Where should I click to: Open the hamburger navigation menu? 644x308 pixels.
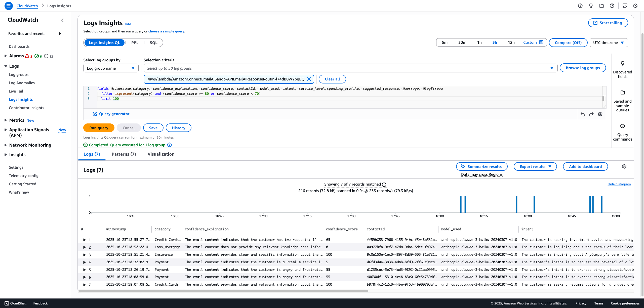click(x=9, y=6)
